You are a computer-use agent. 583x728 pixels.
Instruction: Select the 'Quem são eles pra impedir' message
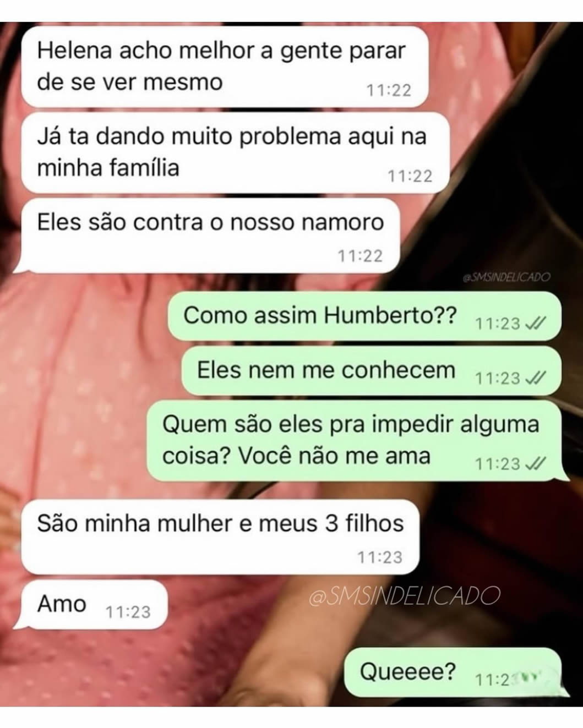point(357,441)
